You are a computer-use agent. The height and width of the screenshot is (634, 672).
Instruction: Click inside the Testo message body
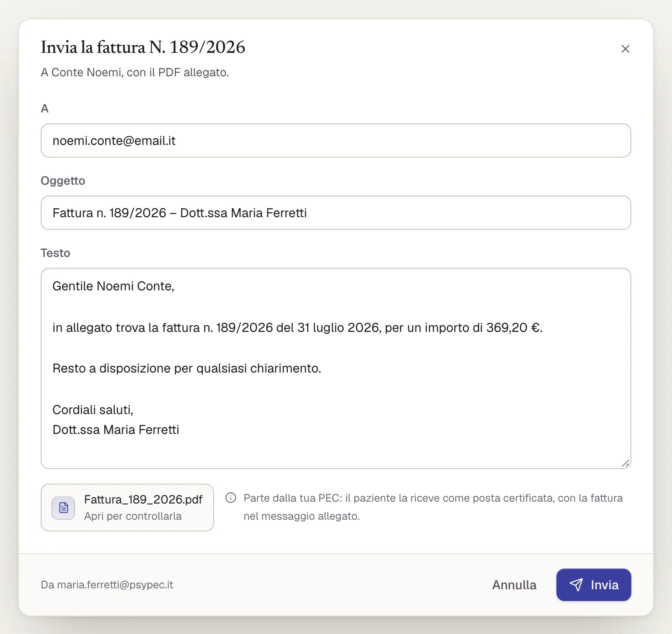click(x=336, y=368)
